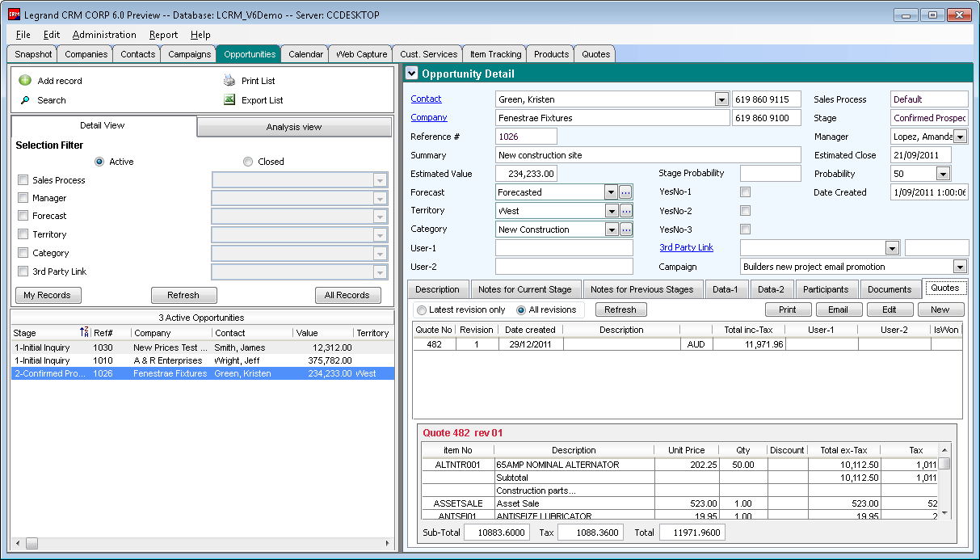Viewport: 980px width, 560px height.
Task: Select the Active radio button
Action: [x=99, y=162]
